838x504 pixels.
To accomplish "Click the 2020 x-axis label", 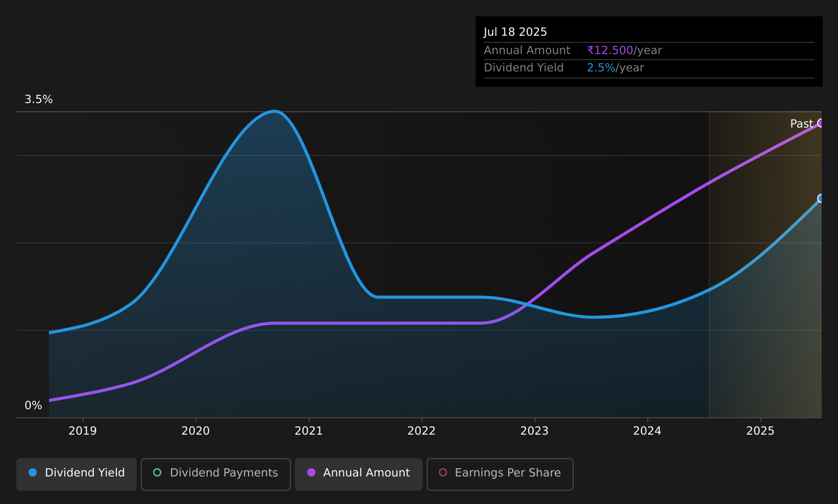I will [x=195, y=431].
